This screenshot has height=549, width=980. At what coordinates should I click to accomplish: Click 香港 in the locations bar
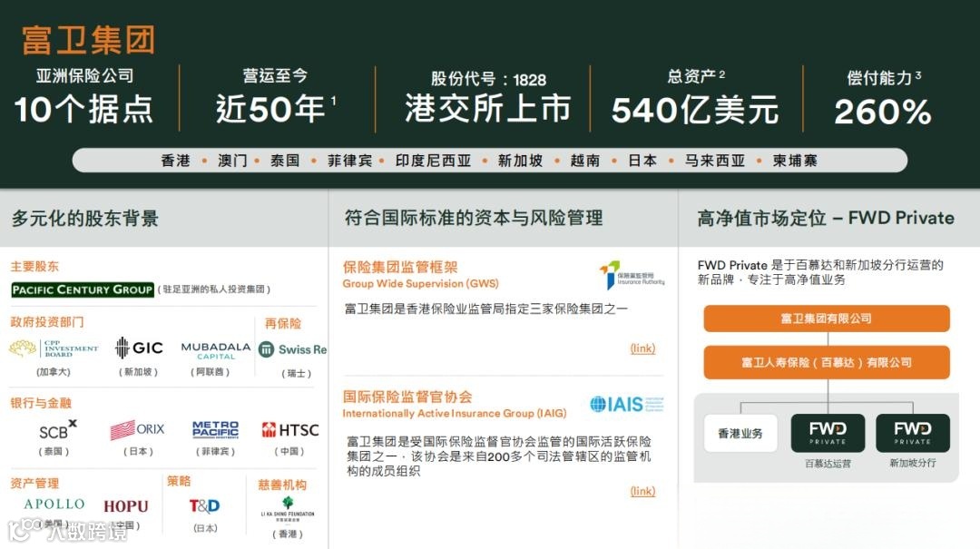[176, 161]
